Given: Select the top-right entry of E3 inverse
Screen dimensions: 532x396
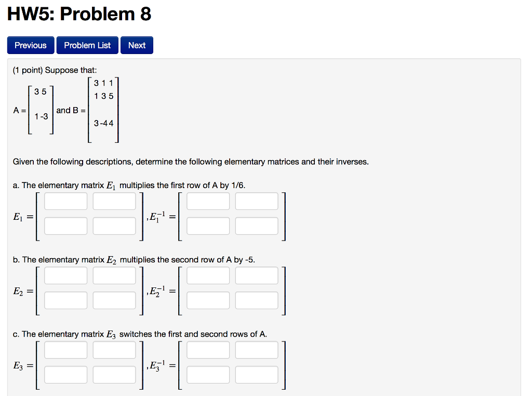Looking at the screenshot, I should coord(256,350).
